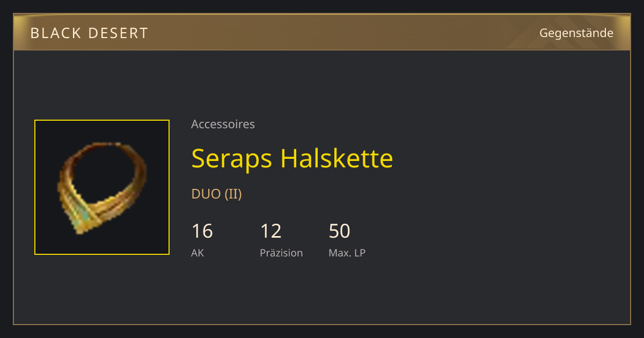Open the Gegenstände section label
Image resolution: width=644 pixels, height=338 pixels.
pyautogui.click(x=576, y=33)
